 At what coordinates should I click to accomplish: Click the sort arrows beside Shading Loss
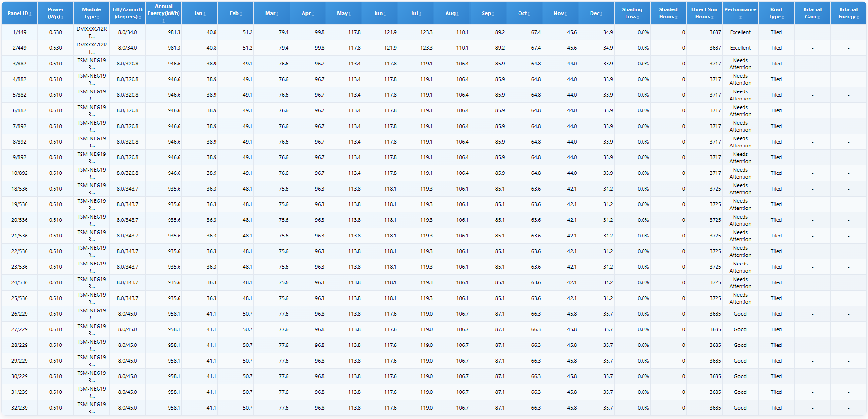(x=638, y=18)
